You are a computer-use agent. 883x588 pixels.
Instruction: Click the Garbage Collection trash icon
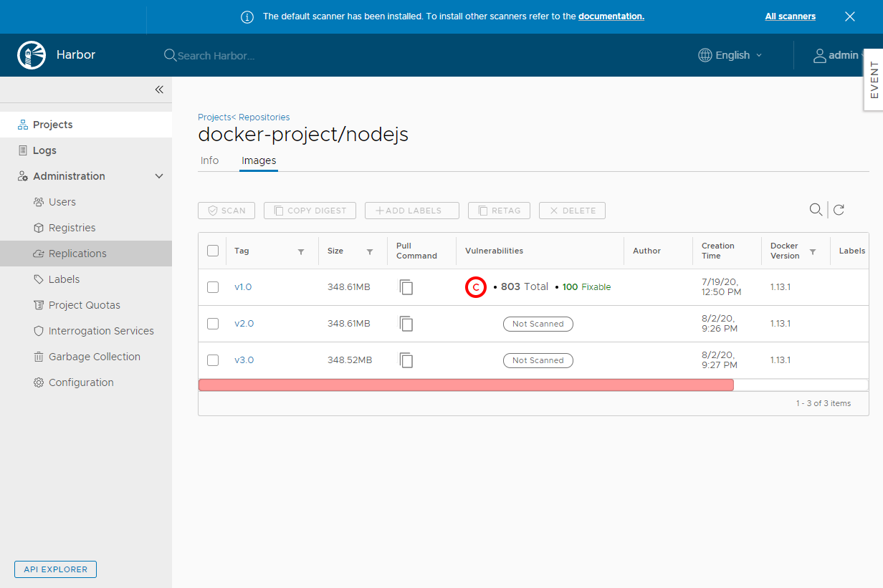pyautogui.click(x=39, y=357)
